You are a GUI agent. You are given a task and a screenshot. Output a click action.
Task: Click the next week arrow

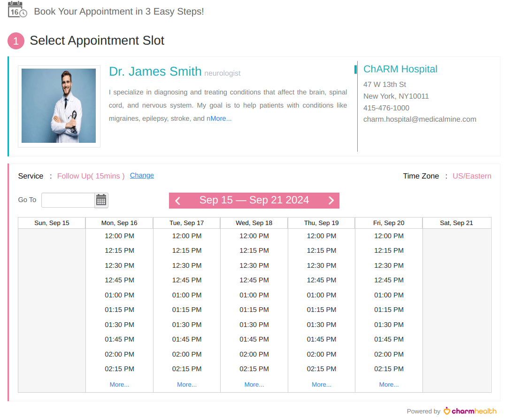coord(331,200)
